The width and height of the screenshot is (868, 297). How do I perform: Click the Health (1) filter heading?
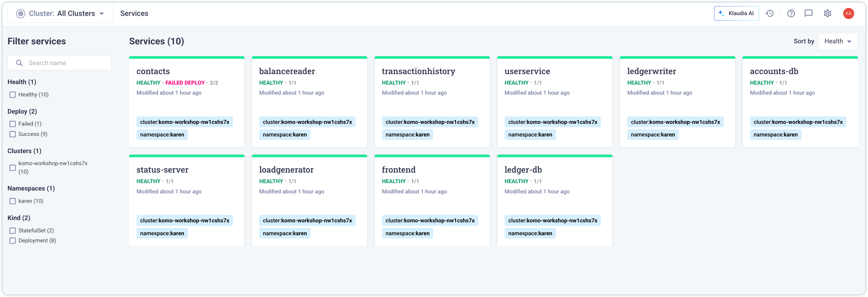pyautogui.click(x=22, y=82)
